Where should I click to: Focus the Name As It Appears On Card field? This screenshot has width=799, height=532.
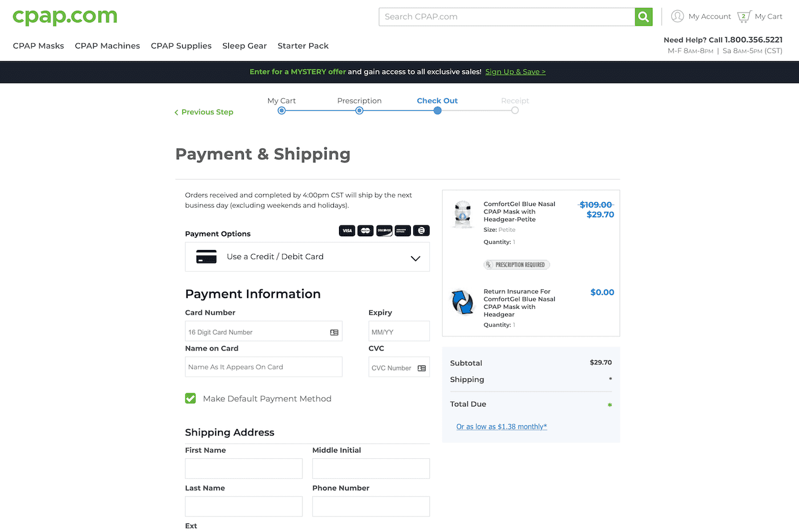pos(264,367)
